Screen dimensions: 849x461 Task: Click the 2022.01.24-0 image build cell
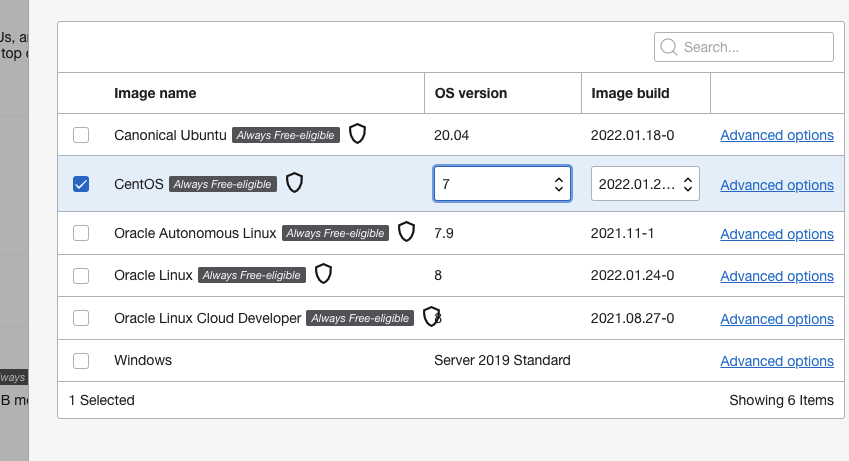tap(632, 275)
